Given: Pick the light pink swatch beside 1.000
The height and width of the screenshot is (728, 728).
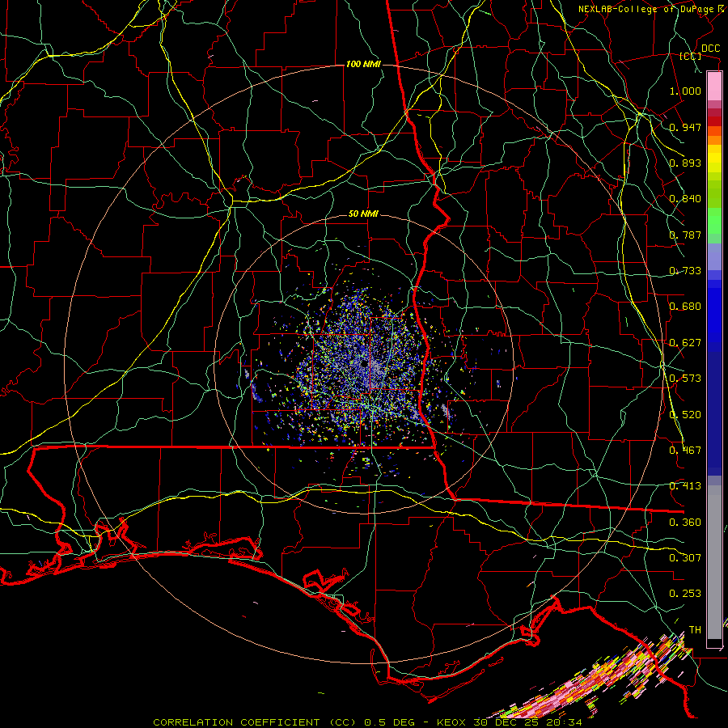Looking at the screenshot, I should pyautogui.click(x=714, y=87).
